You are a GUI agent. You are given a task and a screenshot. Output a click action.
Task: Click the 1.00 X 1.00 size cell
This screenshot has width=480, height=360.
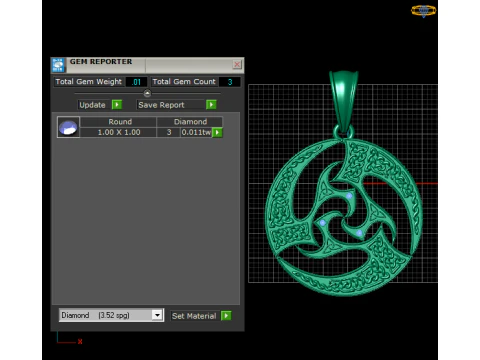119,132
